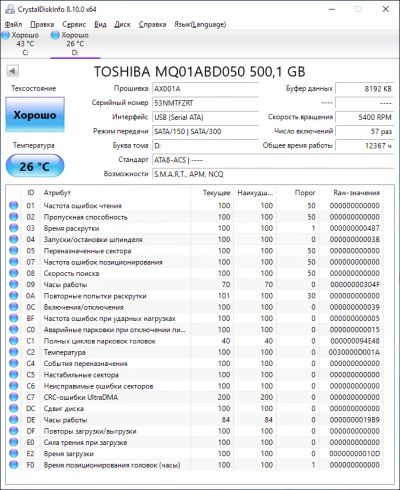Open the Файл menu

[13, 24]
